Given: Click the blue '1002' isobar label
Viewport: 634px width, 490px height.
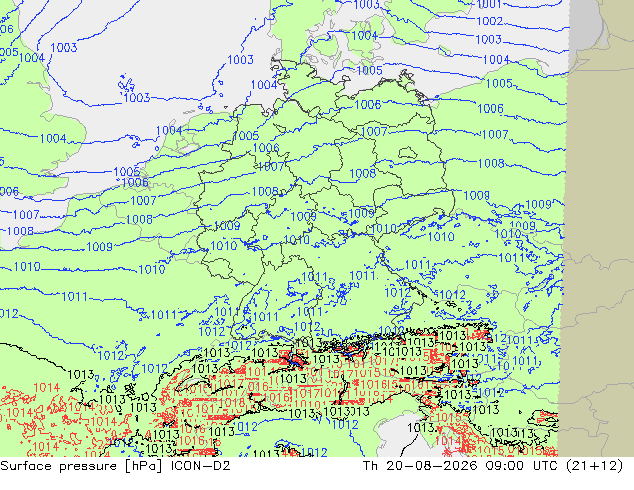Looking at the screenshot, I should click(x=490, y=21).
